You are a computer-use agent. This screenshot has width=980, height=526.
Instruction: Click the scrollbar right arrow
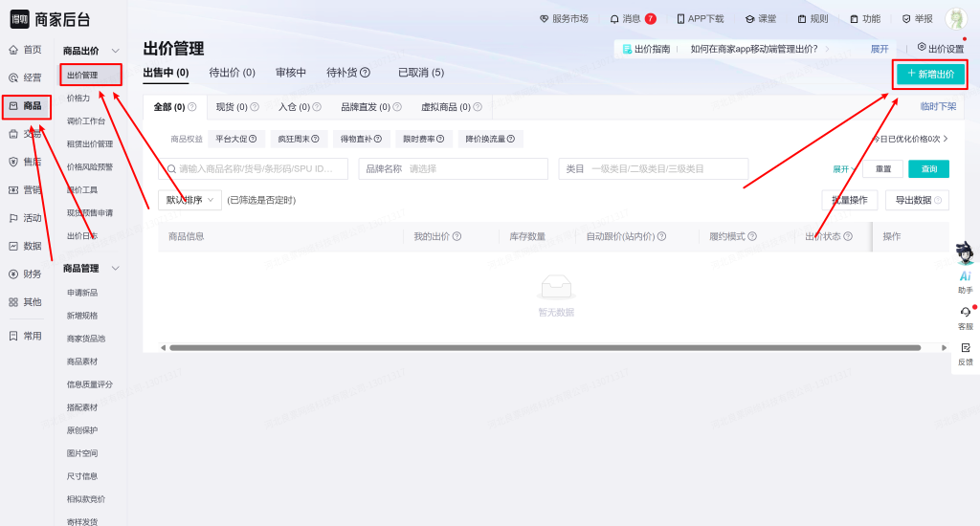click(x=944, y=347)
